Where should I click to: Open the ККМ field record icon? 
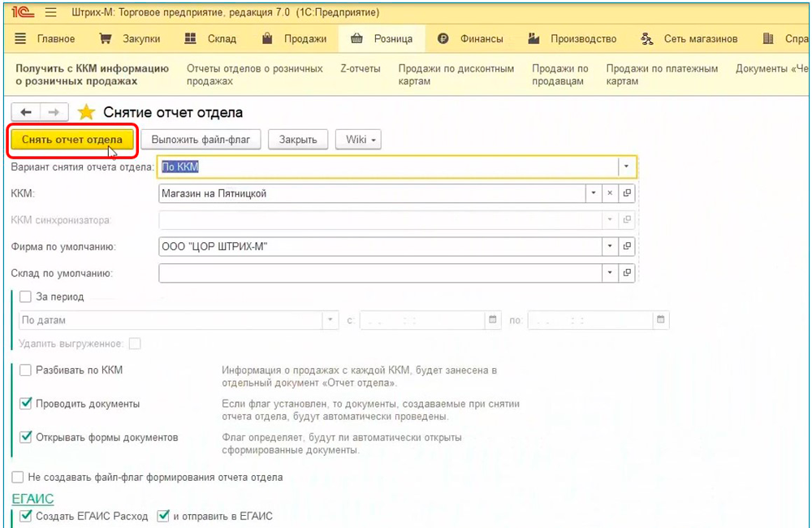pos(627,193)
